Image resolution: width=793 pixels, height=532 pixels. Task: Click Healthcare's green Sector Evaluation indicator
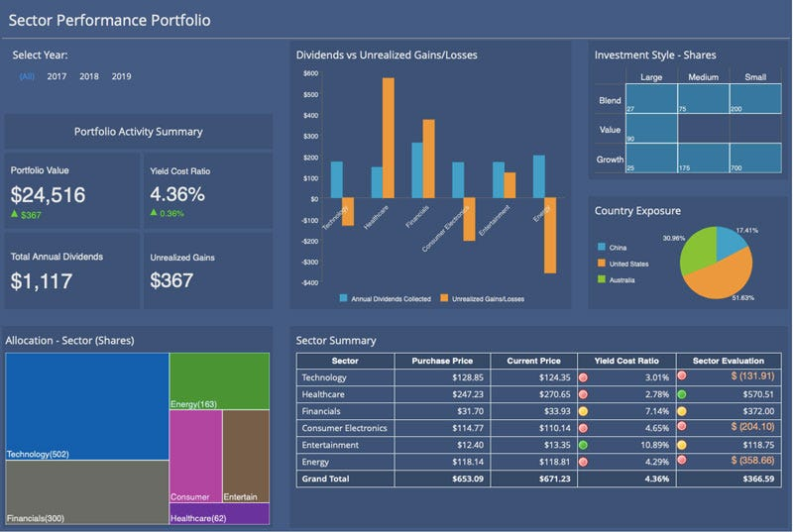pos(682,394)
